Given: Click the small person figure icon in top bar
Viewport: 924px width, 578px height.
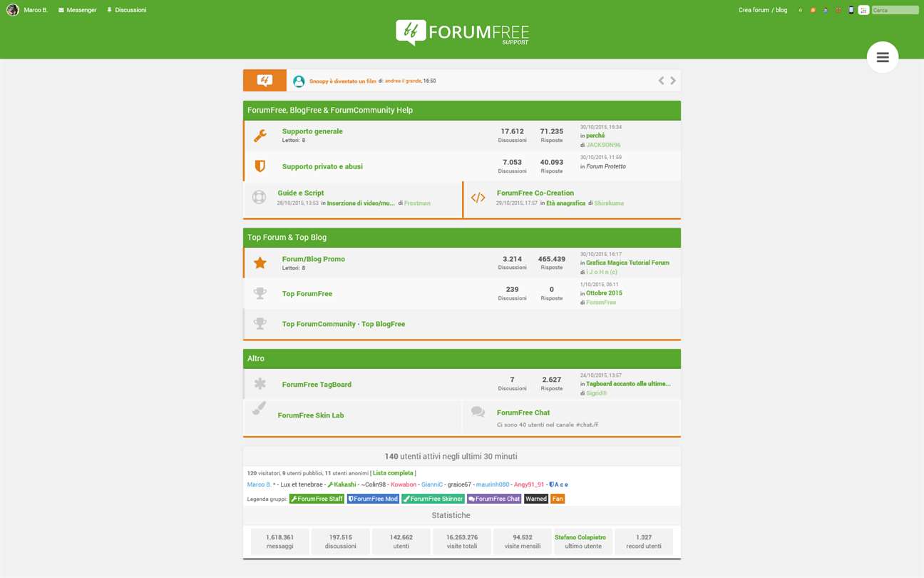Looking at the screenshot, I should (825, 10).
